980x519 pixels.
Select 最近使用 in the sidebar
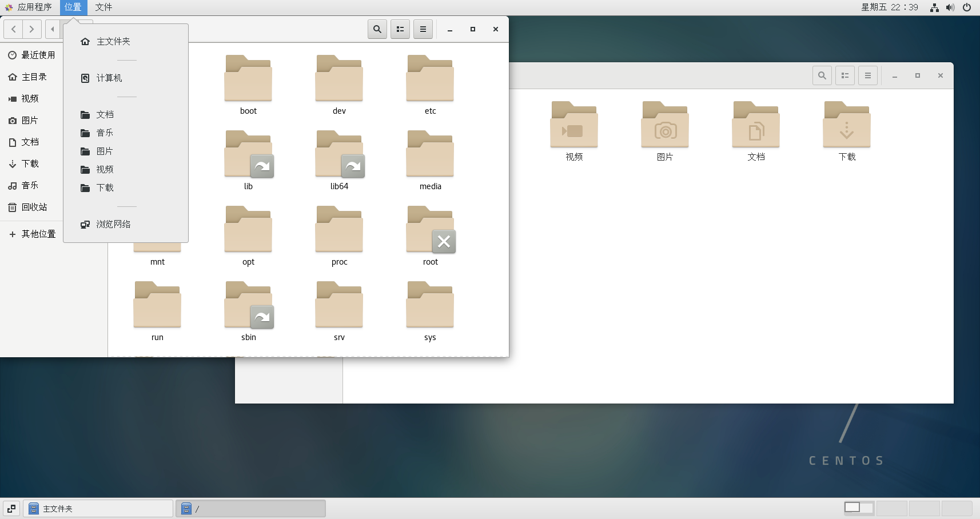32,55
